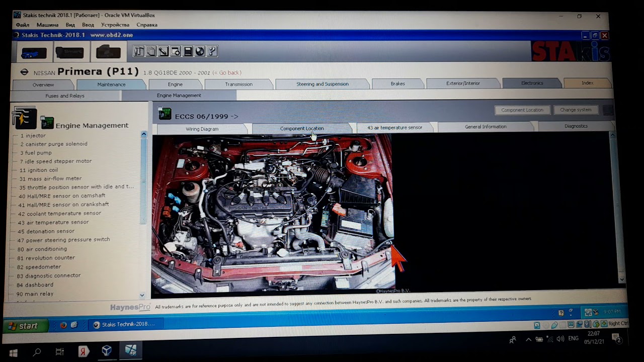Select Engine Management sub-tab

[x=179, y=96]
